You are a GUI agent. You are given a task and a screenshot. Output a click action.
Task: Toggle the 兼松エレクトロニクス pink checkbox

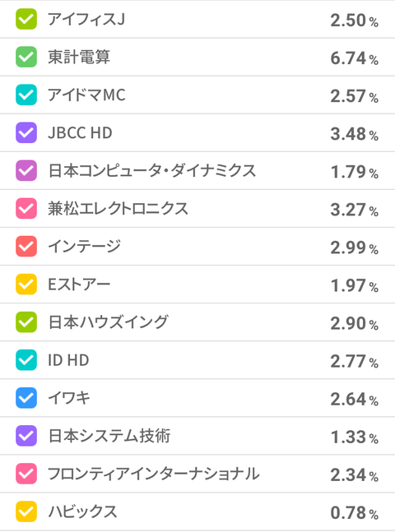tap(26, 208)
